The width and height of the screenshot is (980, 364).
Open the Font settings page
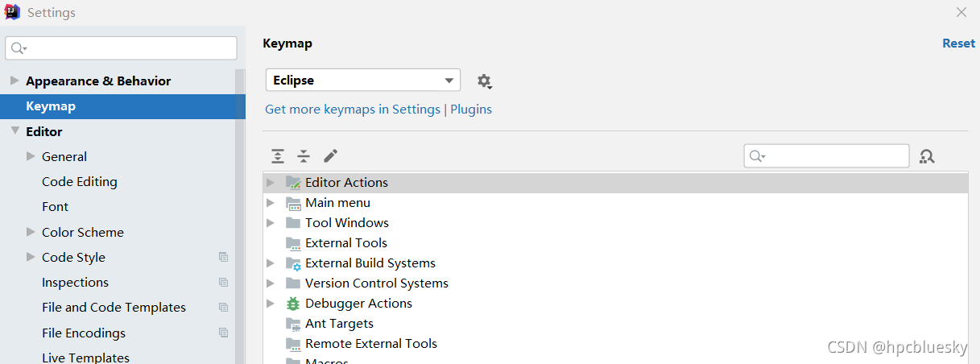click(55, 207)
